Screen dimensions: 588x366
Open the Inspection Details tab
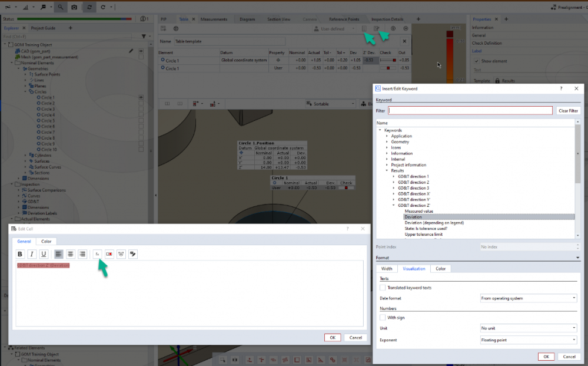click(387, 19)
